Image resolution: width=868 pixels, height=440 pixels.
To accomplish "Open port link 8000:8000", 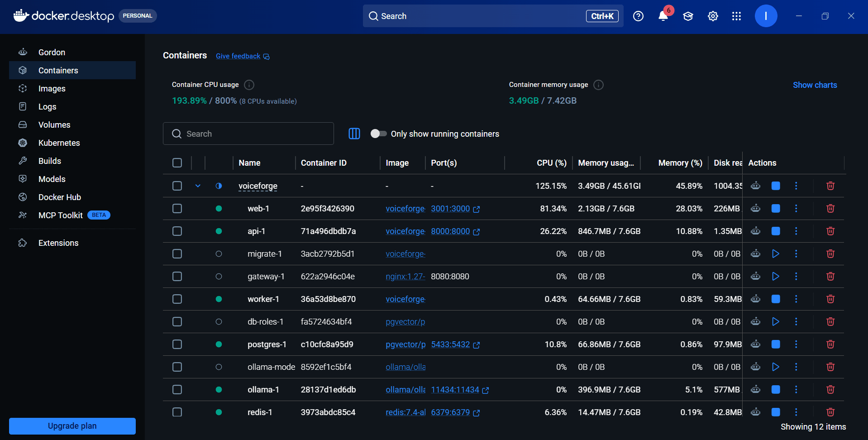I will click(450, 231).
